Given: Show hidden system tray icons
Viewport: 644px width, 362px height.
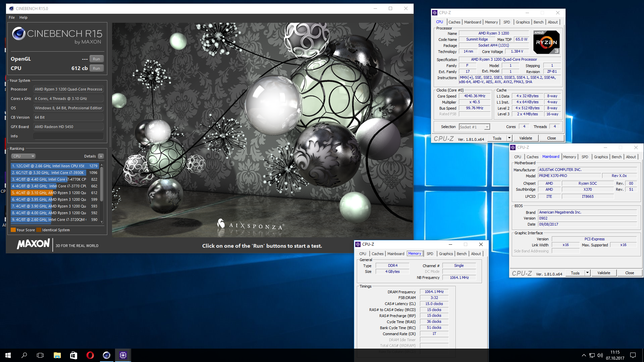Looking at the screenshot, I should [x=584, y=355].
